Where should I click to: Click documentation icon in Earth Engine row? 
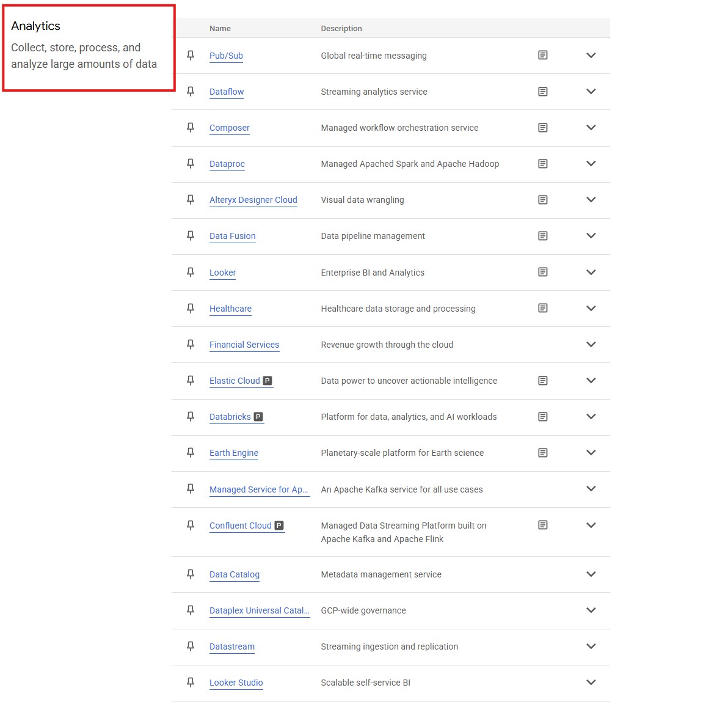point(542,453)
